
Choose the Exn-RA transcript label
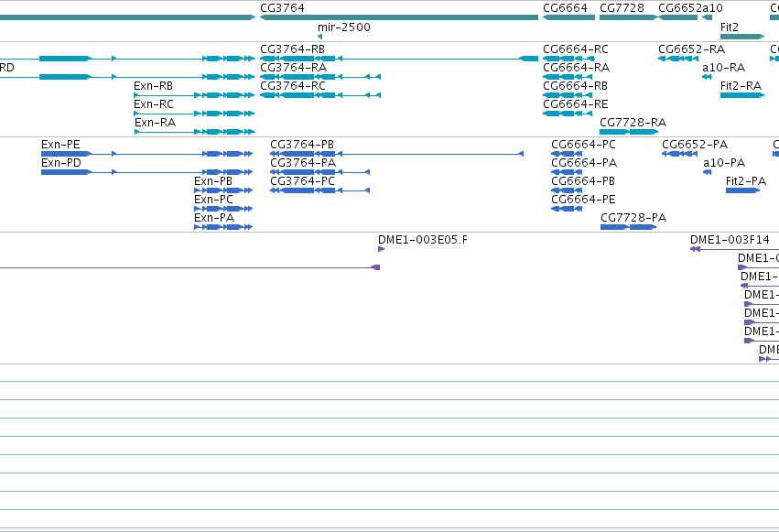coord(155,123)
